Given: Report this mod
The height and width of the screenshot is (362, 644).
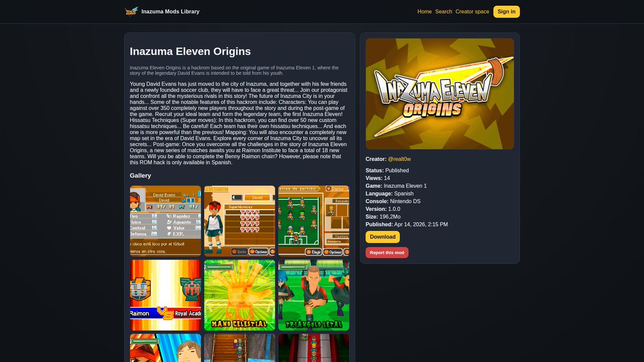Looking at the screenshot, I should (387, 253).
